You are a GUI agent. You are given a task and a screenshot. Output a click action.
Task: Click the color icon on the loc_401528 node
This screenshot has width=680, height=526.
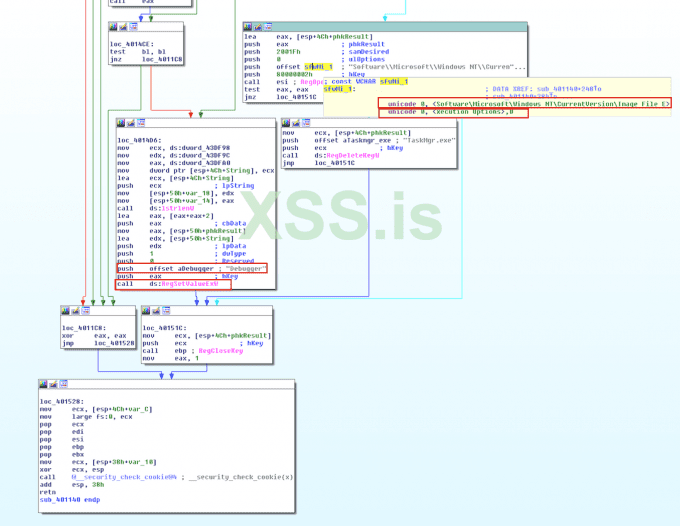pos(43,384)
